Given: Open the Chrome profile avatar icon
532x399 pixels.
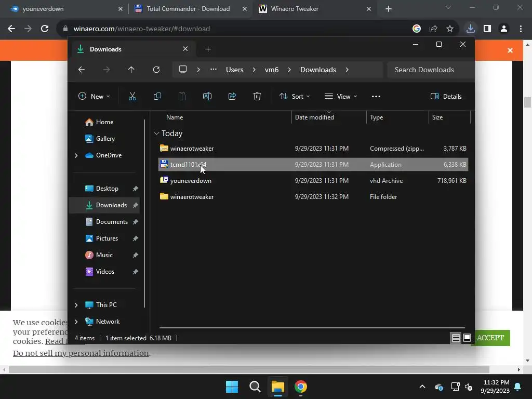Looking at the screenshot, I should point(504,29).
